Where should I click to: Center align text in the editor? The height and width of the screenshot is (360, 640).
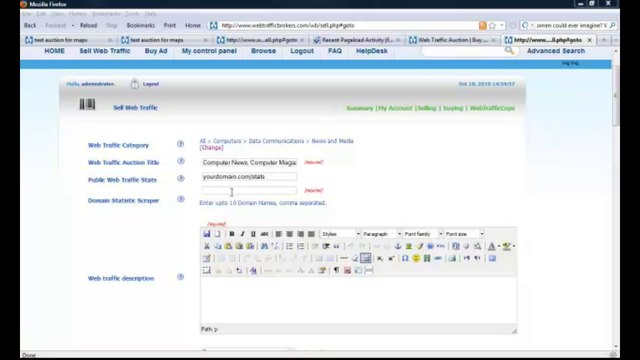289,234
